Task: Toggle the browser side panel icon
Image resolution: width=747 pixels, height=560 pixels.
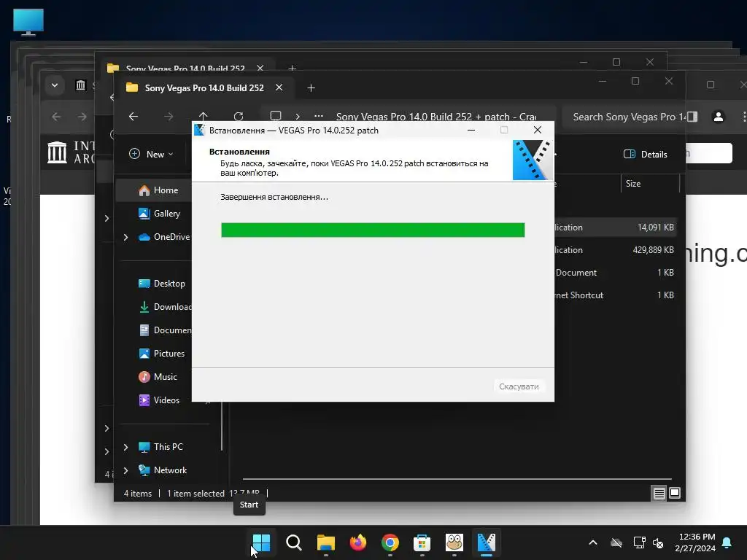Action: pyautogui.click(x=692, y=116)
